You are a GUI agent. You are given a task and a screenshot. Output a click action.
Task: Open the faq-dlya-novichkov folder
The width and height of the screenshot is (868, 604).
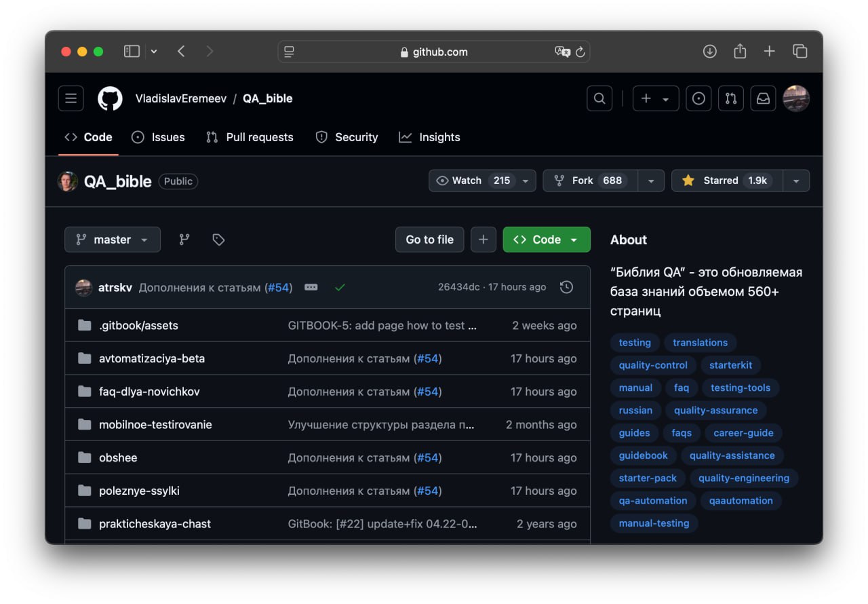pos(149,392)
